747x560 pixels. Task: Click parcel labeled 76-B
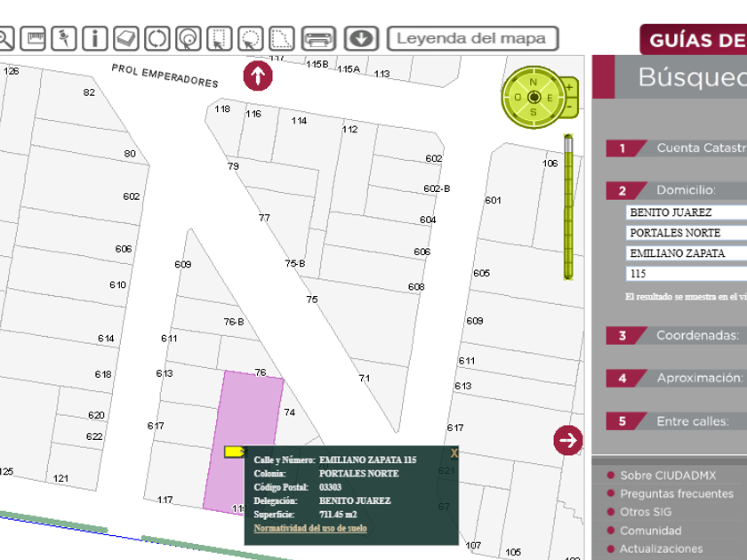pyautogui.click(x=233, y=323)
